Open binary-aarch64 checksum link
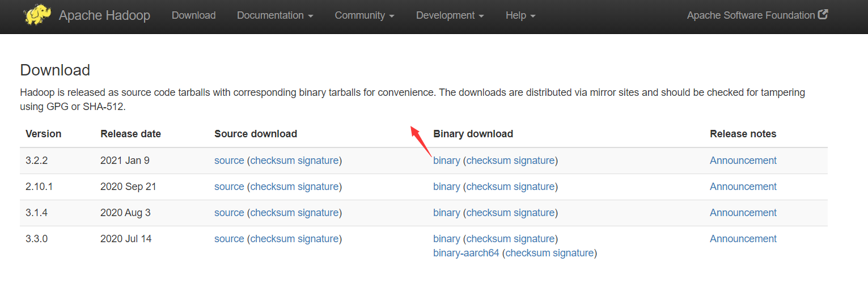 528,253
